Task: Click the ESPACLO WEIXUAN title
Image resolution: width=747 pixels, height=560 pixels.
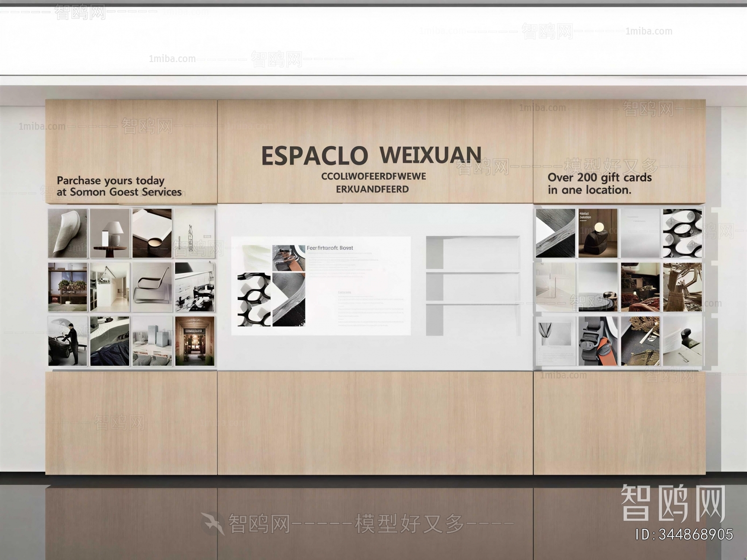Action: 371,155
